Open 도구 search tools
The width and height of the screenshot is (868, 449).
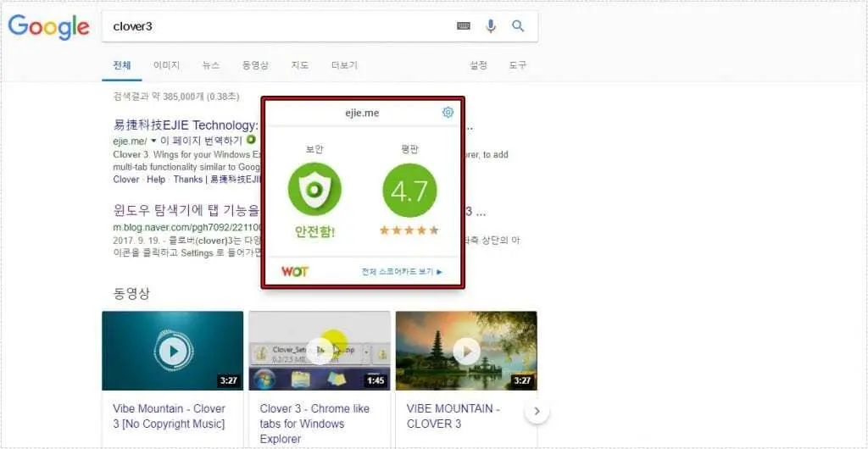coord(518,65)
